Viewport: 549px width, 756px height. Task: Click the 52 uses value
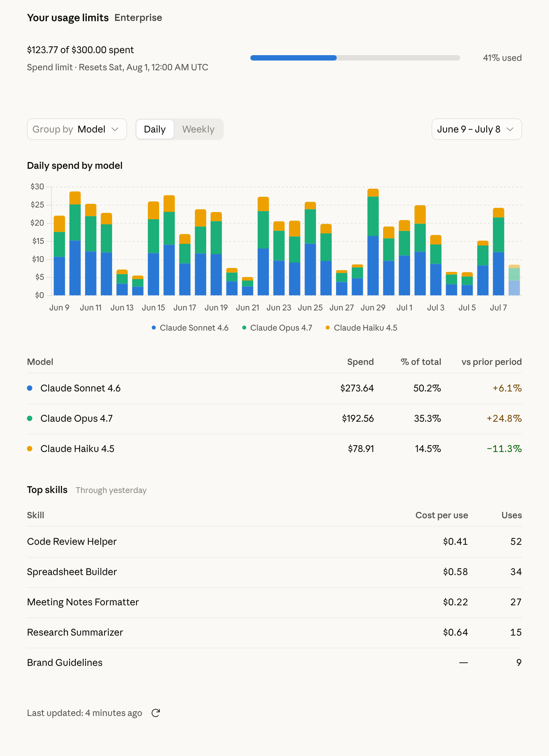tap(516, 541)
